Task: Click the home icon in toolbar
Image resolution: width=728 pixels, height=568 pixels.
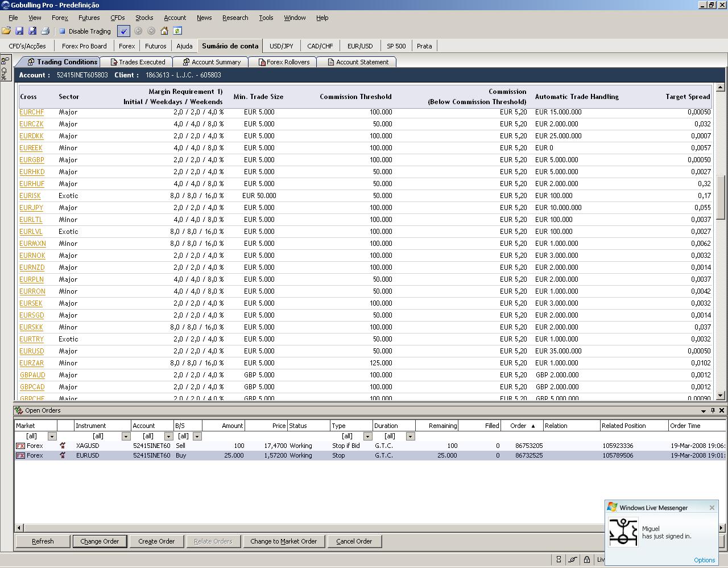Action: [x=164, y=31]
